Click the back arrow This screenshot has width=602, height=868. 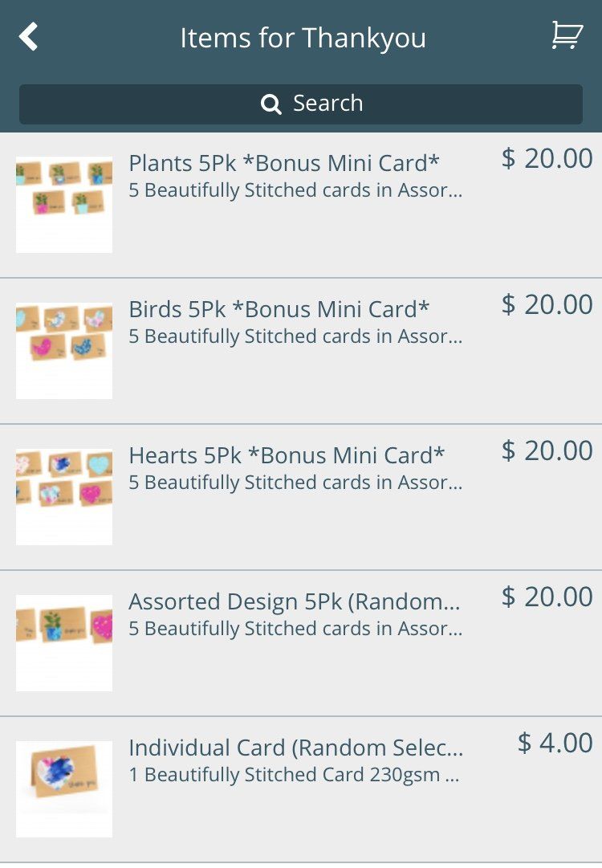29,36
